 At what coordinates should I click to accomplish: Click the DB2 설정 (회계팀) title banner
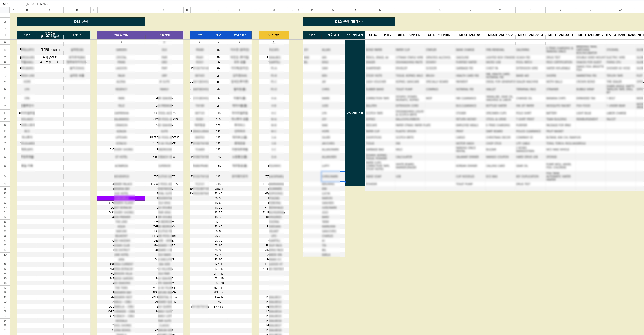pyautogui.click(x=348, y=22)
